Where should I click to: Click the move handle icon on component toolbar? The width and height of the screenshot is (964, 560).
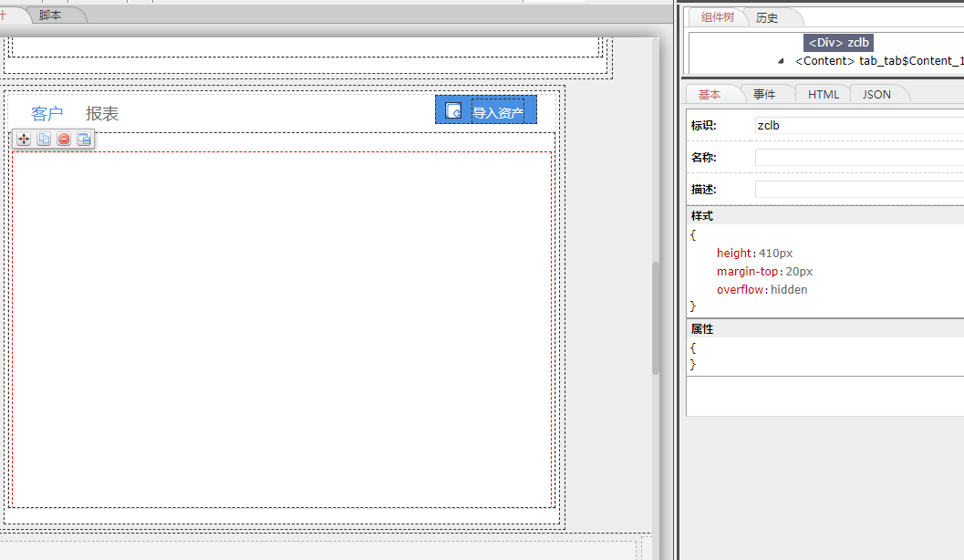click(24, 139)
